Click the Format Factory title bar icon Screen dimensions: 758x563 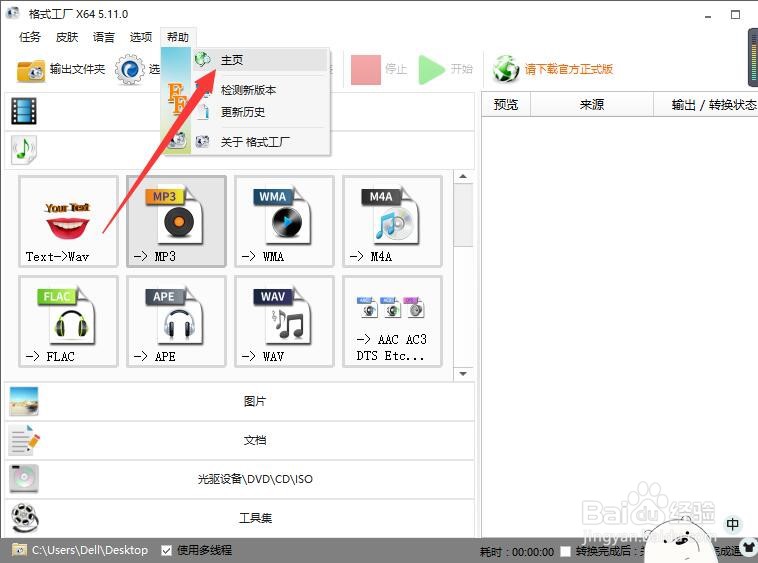[12, 13]
